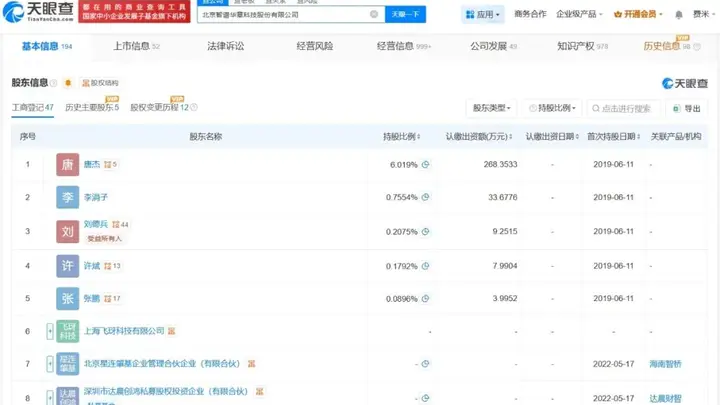The image size is (720, 405).
Task: Open 上海飞玡科技有限公司 company link
Action: (x=124, y=331)
